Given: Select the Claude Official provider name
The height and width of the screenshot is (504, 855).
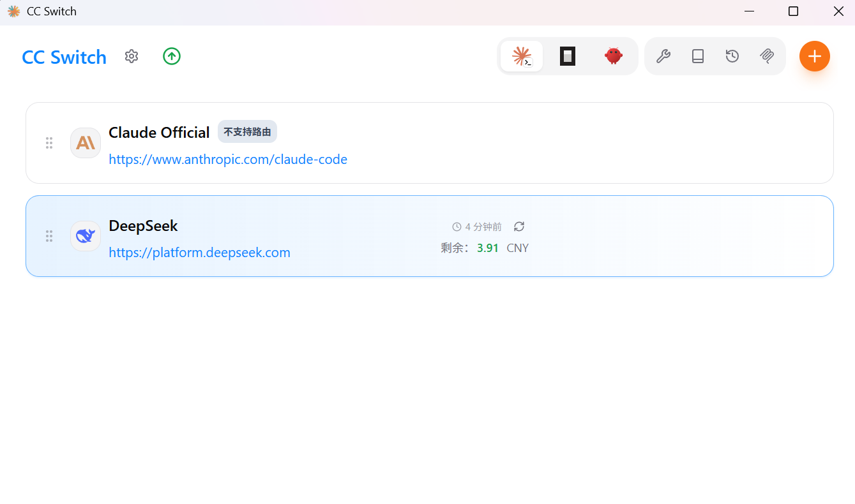Looking at the screenshot, I should 159,133.
